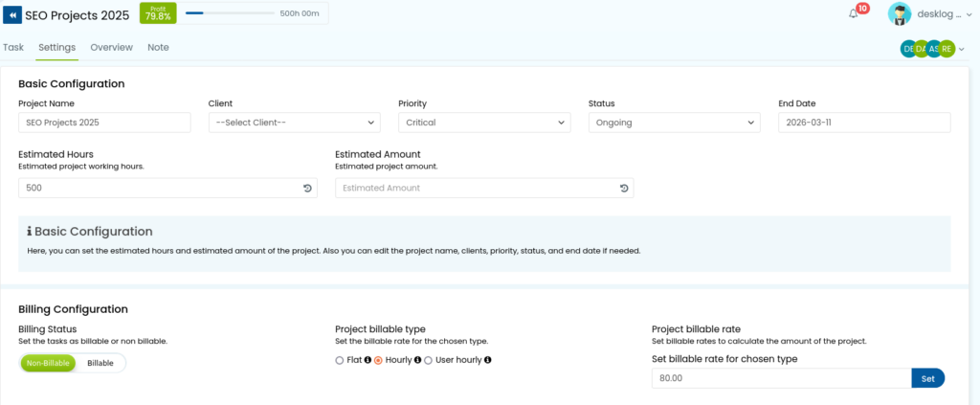Click the Set button for billable rate

click(x=928, y=378)
